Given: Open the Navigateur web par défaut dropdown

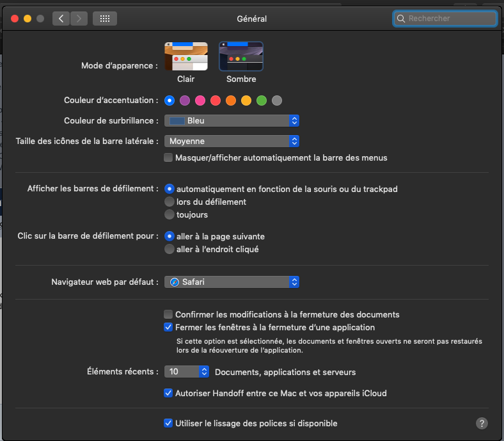Looking at the screenshot, I should [x=232, y=282].
